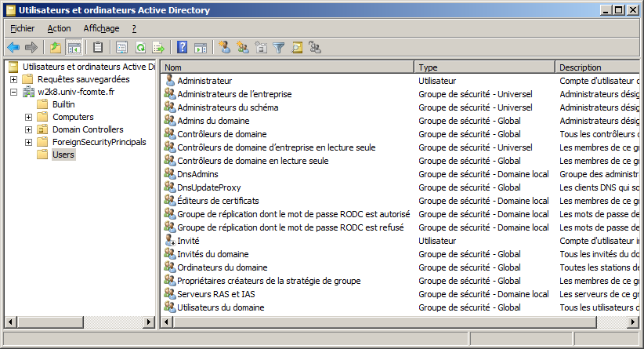This screenshot has width=644, height=349.
Task: Click the create new group icon
Action: pyautogui.click(x=243, y=48)
